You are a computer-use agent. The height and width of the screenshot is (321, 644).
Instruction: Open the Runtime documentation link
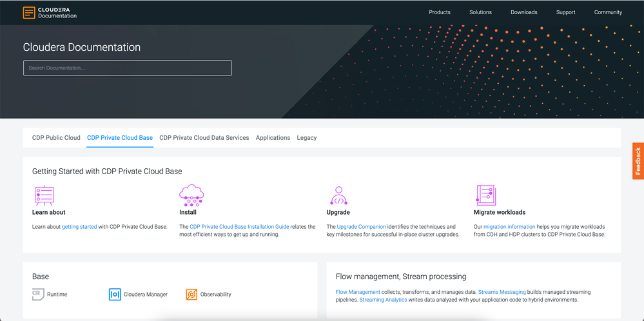pos(57,295)
